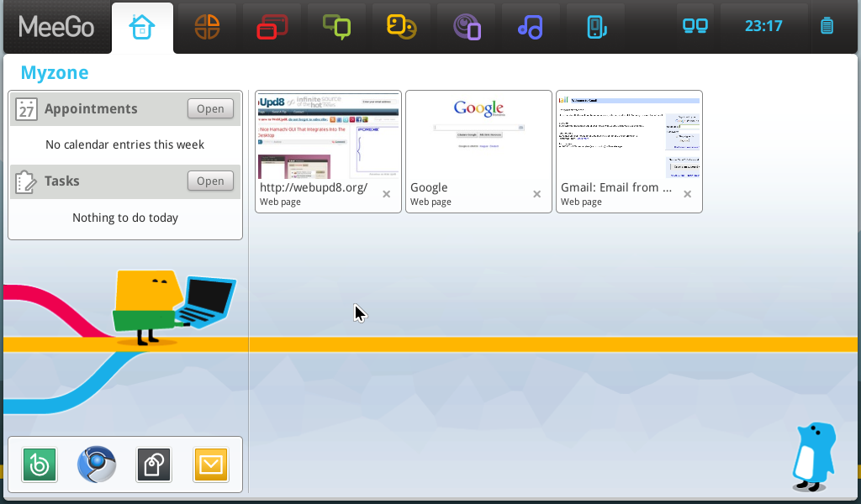Remove the Gmail recent page
This screenshot has width=861, height=504.
pyautogui.click(x=688, y=194)
